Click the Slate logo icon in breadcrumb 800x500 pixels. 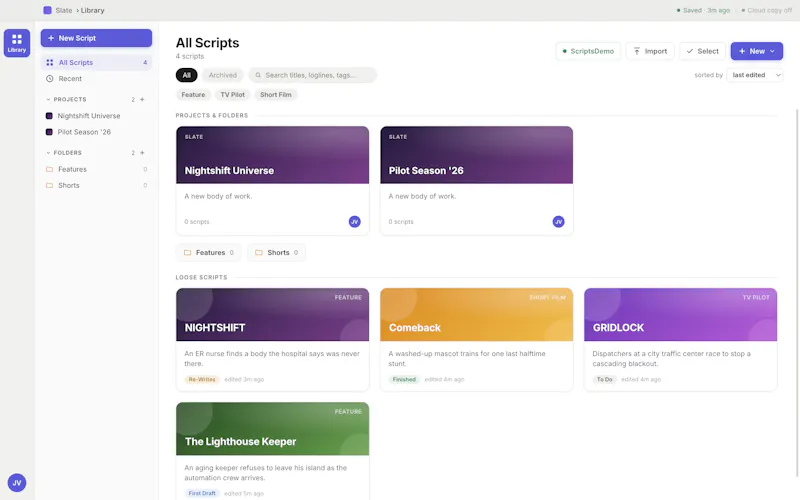pyautogui.click(x=47, y=10)
